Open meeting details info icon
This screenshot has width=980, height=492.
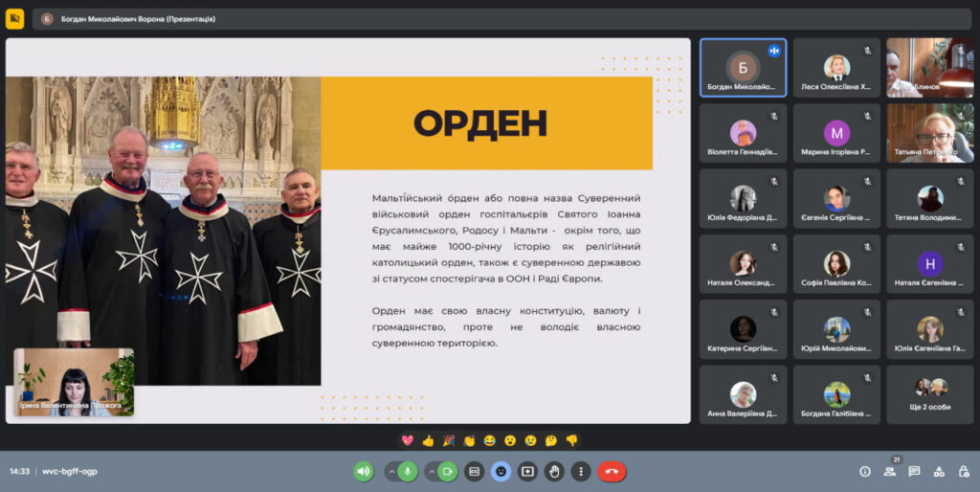[x=865, y=471]
